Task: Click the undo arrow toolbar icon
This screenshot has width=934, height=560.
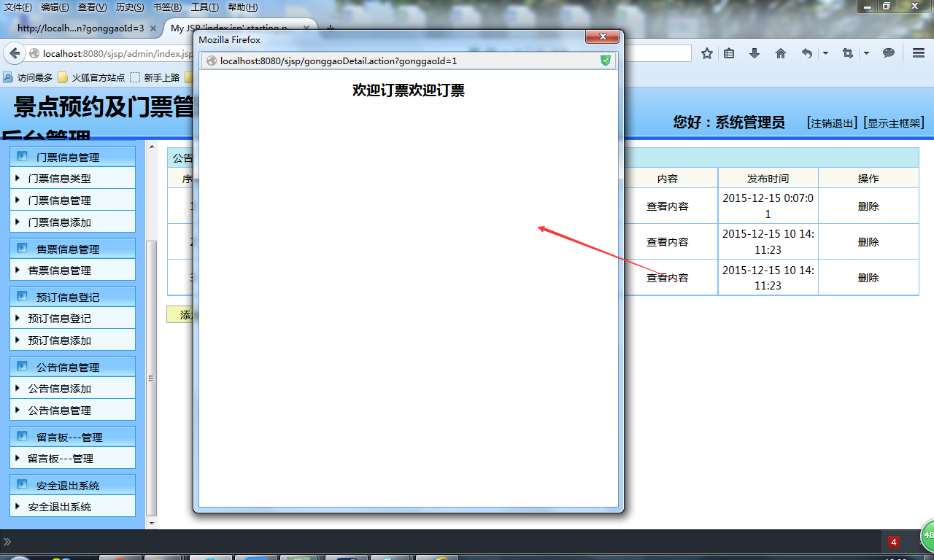Action: [x=807, y=53]
